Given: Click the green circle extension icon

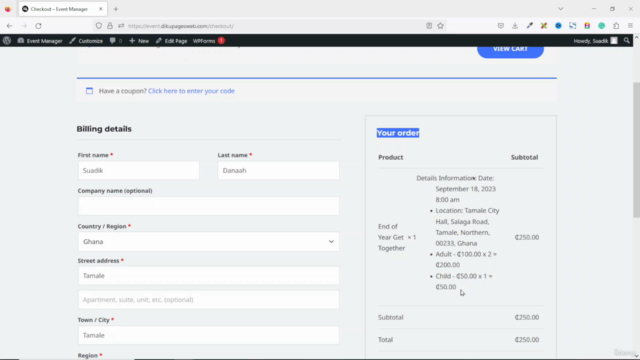Looking at the screenshot, I should coord(602,26).
